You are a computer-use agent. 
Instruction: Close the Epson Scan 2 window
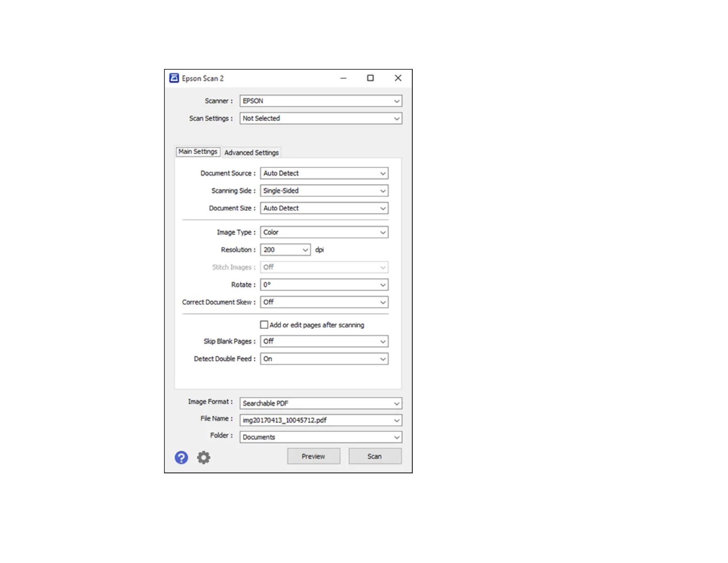[398, 78]
